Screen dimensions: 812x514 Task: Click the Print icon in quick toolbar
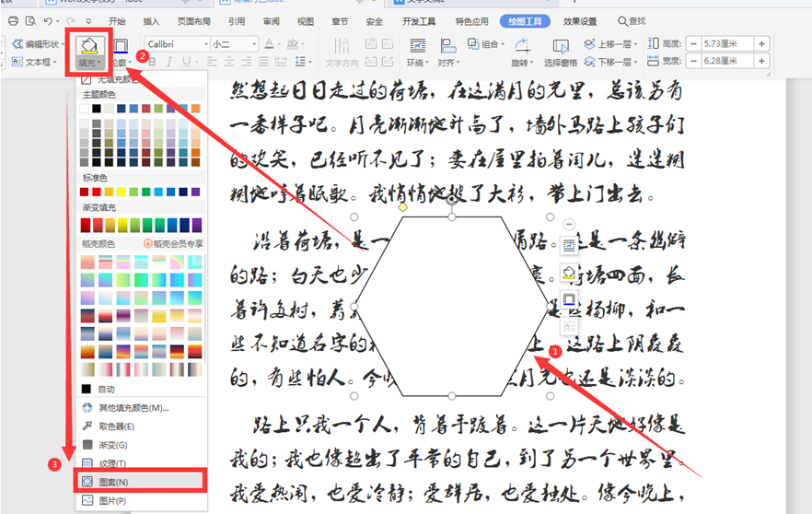coord(14,21)
